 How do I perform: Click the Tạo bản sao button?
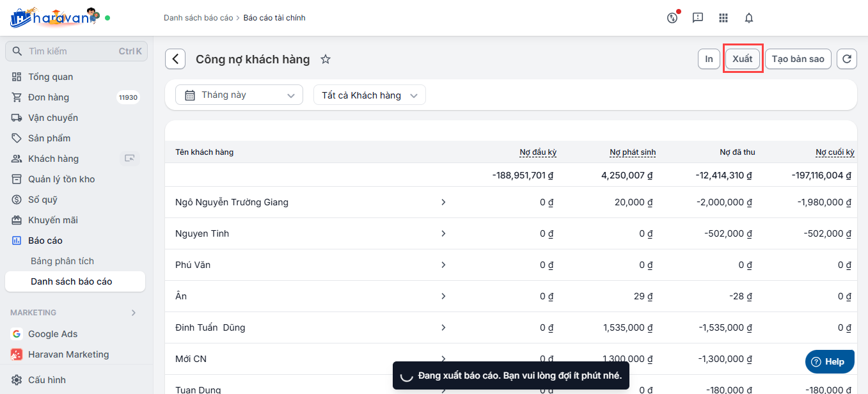pos(798,59)
